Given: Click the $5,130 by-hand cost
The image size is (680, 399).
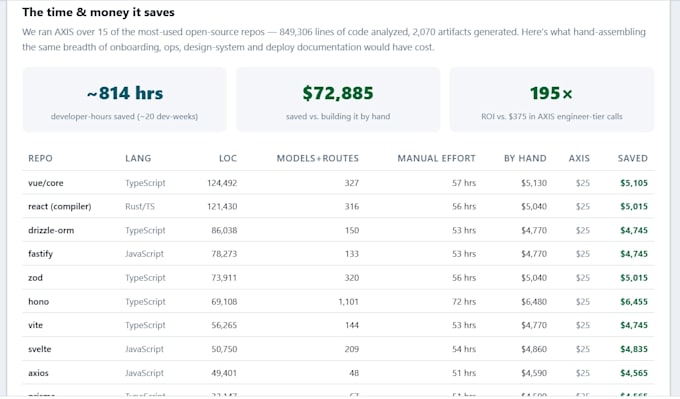Looking at the screenshot, I should 534,183.
